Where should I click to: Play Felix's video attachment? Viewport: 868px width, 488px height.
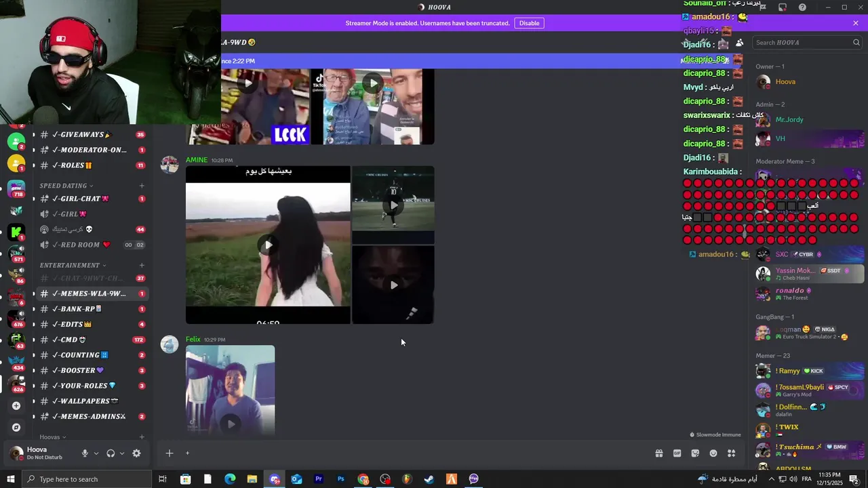point(231,424)
